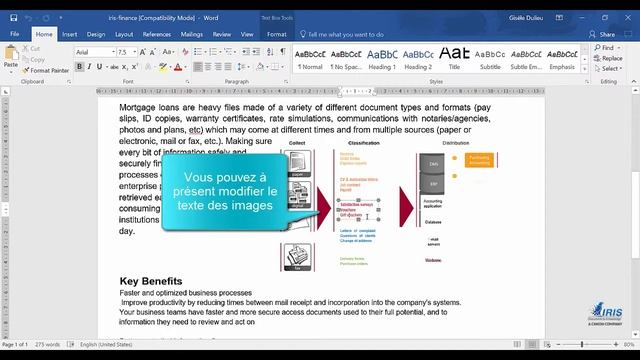Screen dimensions: 640x360
Task: Increase paragraph indent
Action: point(256,52)
